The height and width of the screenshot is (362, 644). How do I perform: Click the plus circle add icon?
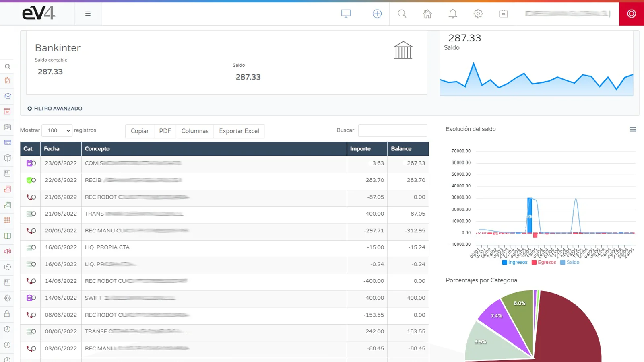[x=377, y=14]
